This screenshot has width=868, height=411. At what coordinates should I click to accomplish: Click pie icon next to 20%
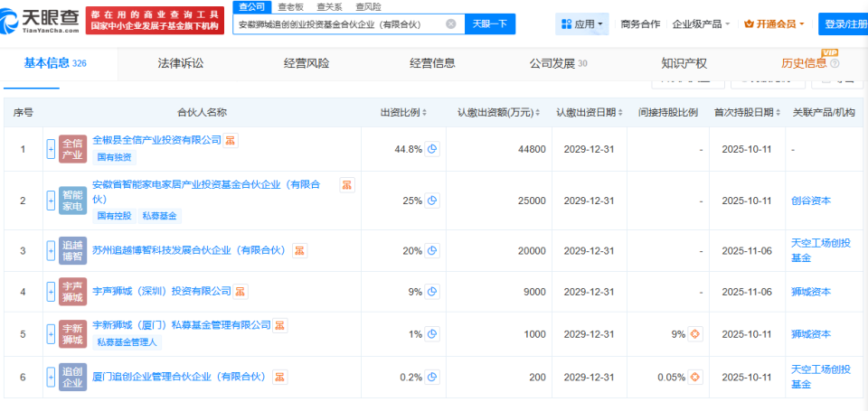[x=432, y=250]
